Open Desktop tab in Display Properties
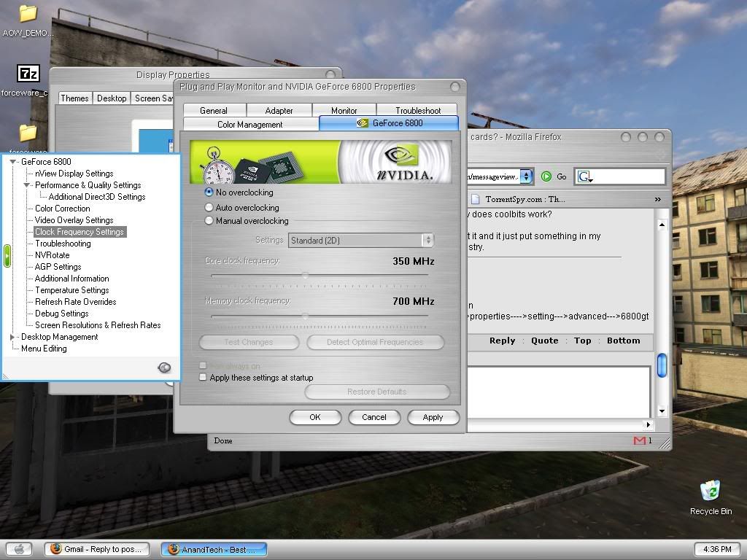This screenshot has width=747, height=560. 112,98
